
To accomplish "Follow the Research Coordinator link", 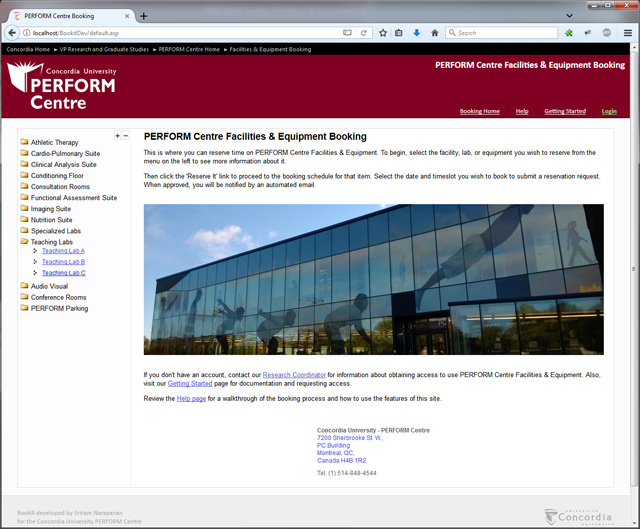I will [x=294, y=374].
